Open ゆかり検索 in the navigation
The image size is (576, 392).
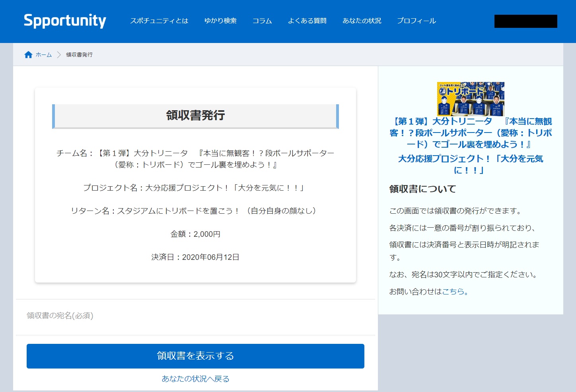click(220, 21)
